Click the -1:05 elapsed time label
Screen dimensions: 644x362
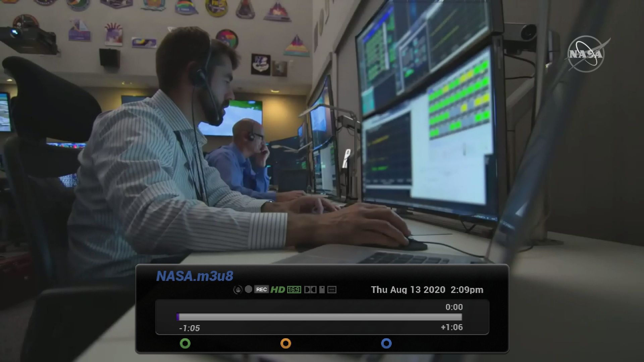190,328
